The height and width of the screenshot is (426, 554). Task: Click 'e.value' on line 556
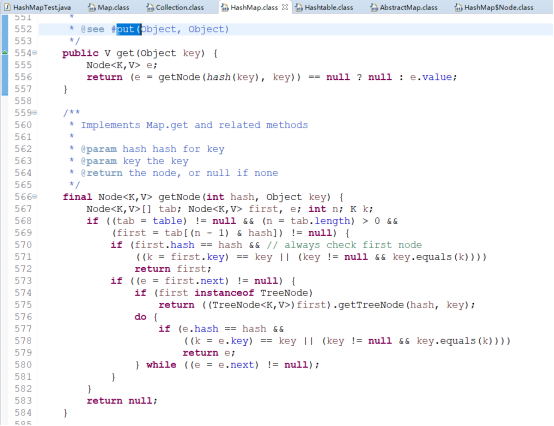click(431, 77)
